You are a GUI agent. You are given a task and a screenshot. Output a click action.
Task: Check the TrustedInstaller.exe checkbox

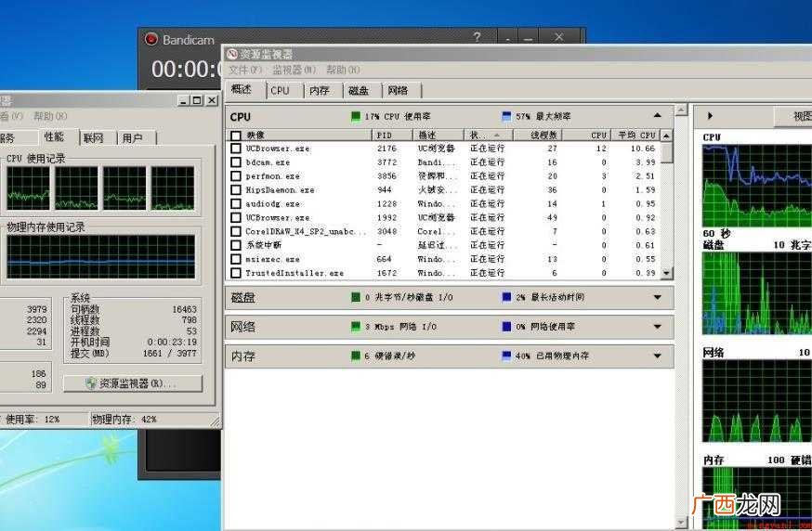tap(236, 273)
